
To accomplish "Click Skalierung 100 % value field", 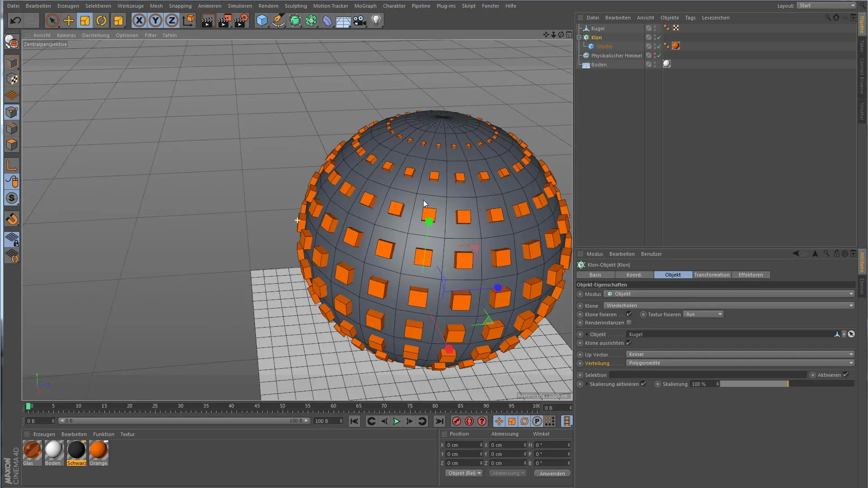I will (x=705, y=384).
